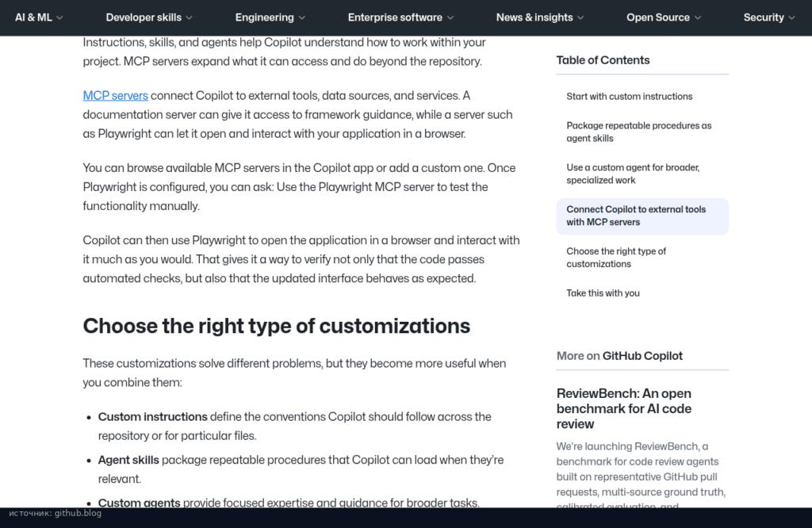This screenshot has width=812, height=528.
Task: Select Connect Copilot to external tools entry
Action: coord(642,216)
